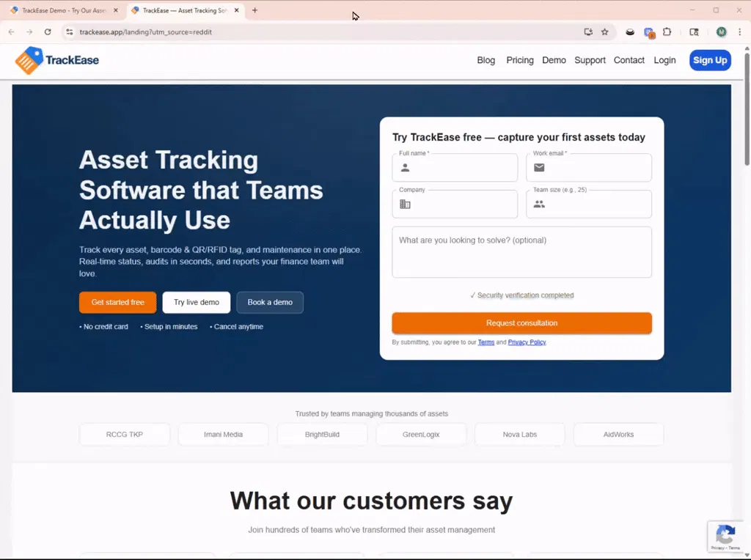Click Get started free button

click(118, 303)
